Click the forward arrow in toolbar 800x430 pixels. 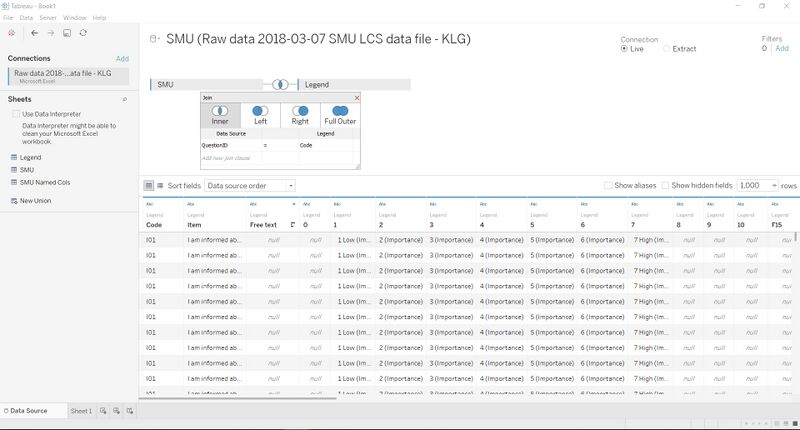[51, 33]
